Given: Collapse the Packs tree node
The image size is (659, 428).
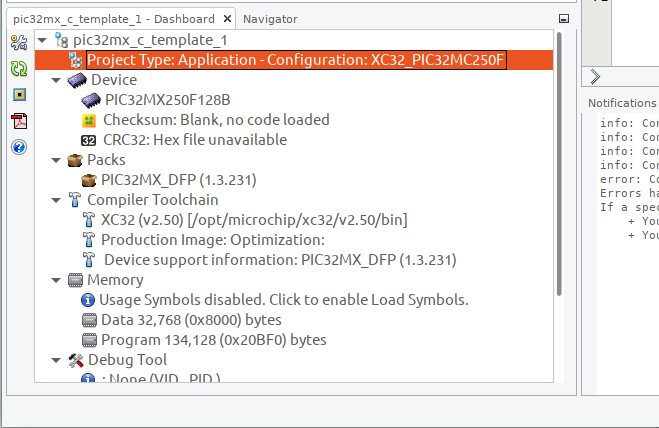Looking at the screenshot, I should click(56, 160).
